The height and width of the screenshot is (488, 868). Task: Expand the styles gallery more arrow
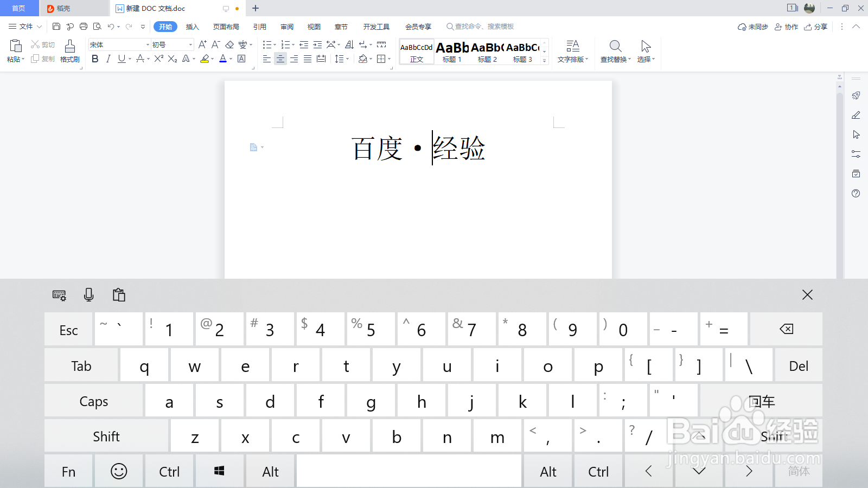pyautogui.click(x=545, y=61)
